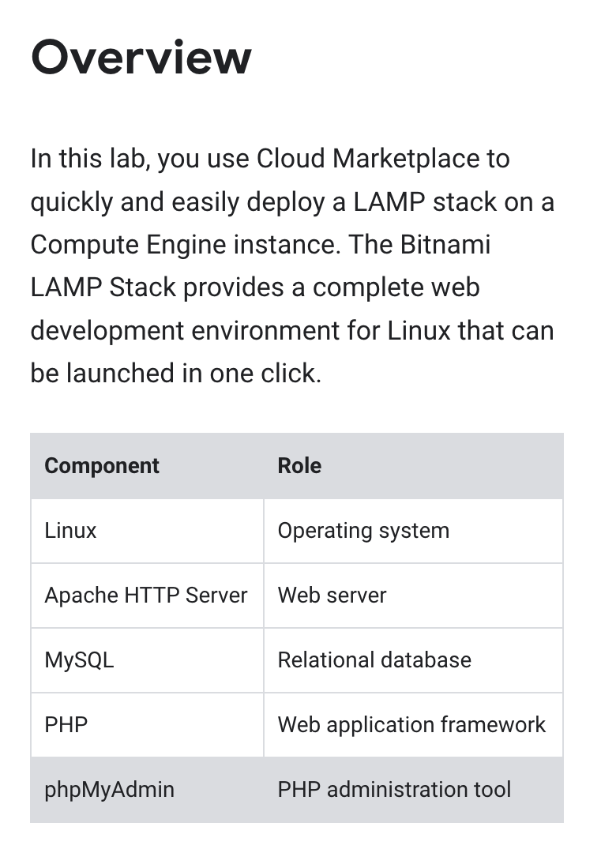Select the Component column header

point(147,466)
